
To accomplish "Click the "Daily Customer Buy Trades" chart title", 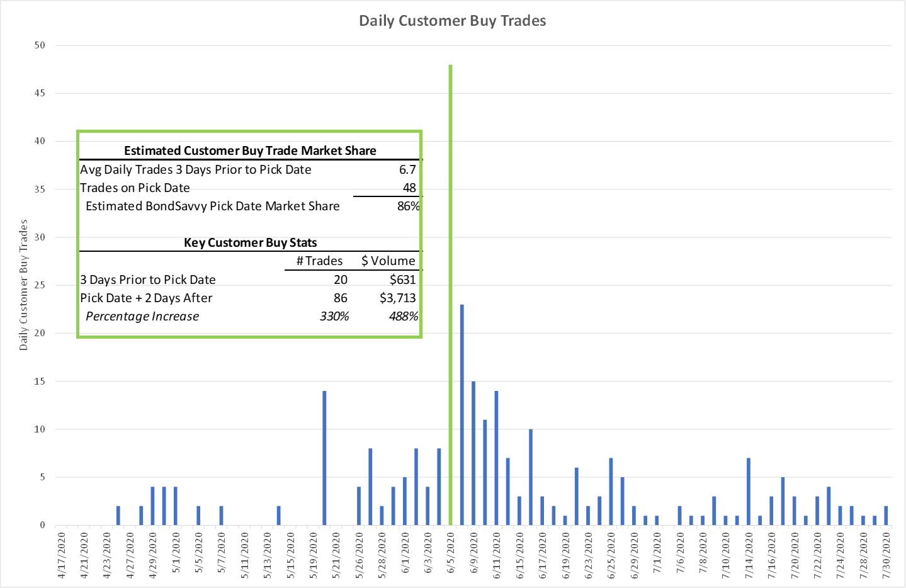I will tap(452, 21).
